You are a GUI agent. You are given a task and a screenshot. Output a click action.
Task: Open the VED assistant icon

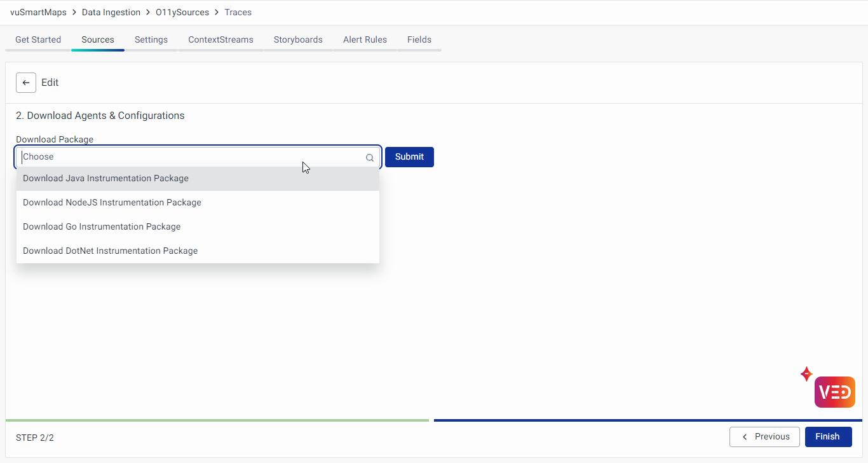click(x=834, y=392)
